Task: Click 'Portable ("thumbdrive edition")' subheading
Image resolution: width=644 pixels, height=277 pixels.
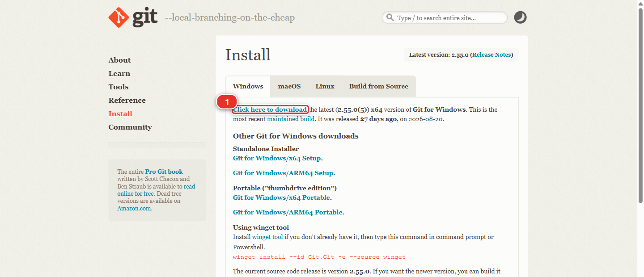Action: (x=285, y=188)
